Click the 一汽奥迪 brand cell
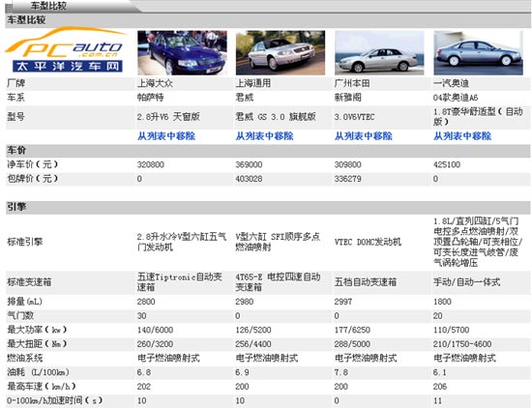This screenshot has width=532, height=408. click(452, 83)
